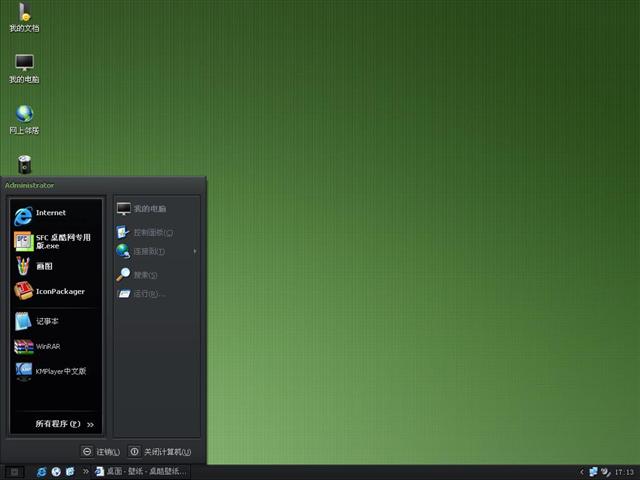Expand 所有程序(P) all programs list
This screenshot has height=480, width=640.
click(x=64, y=424)
